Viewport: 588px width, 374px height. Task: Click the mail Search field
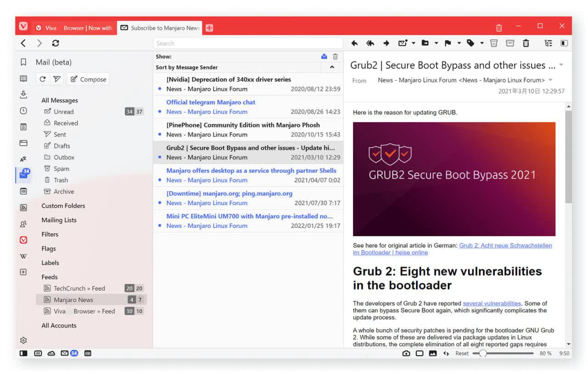(x=248, y=43)
